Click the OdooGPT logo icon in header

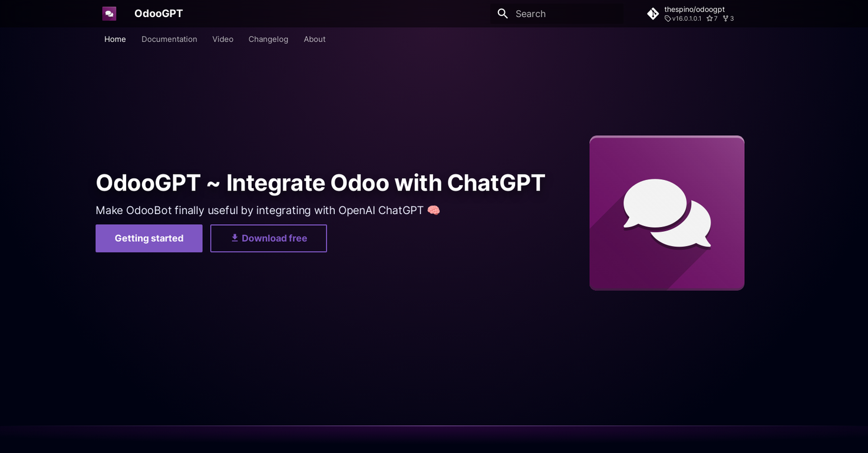(x=109, y=14)
